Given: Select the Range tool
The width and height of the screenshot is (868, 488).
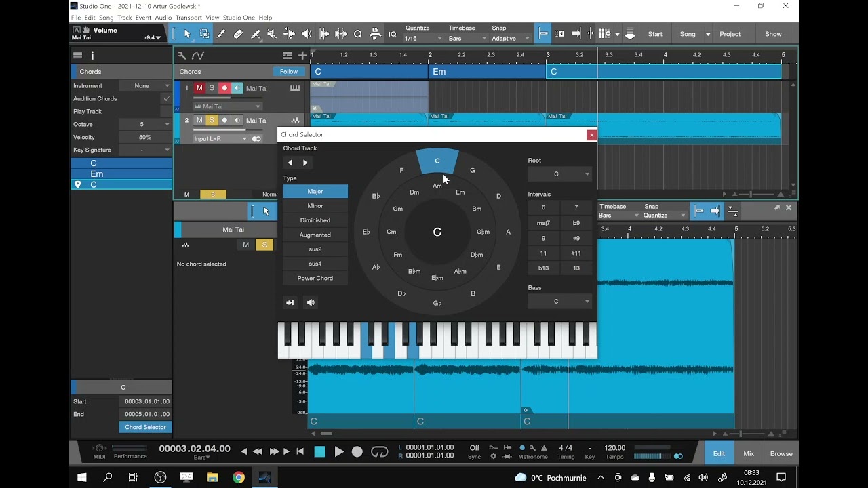Looking at the screenshot, I should coord(204,34).
